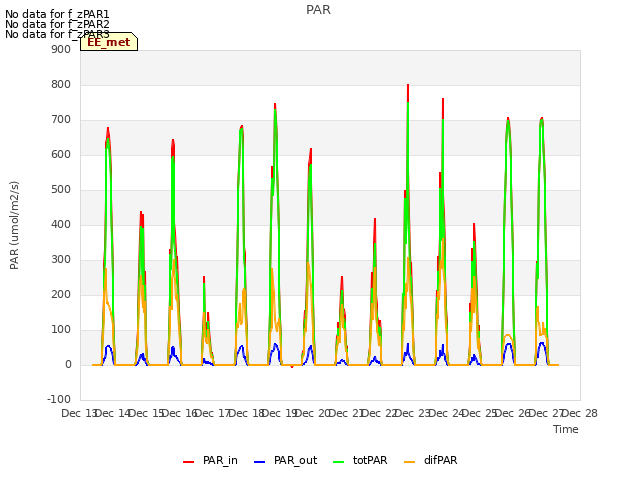Click the blue PAR_out legend swatch
This screenshot has height=480, width=640.
click(x=260, y=462)
